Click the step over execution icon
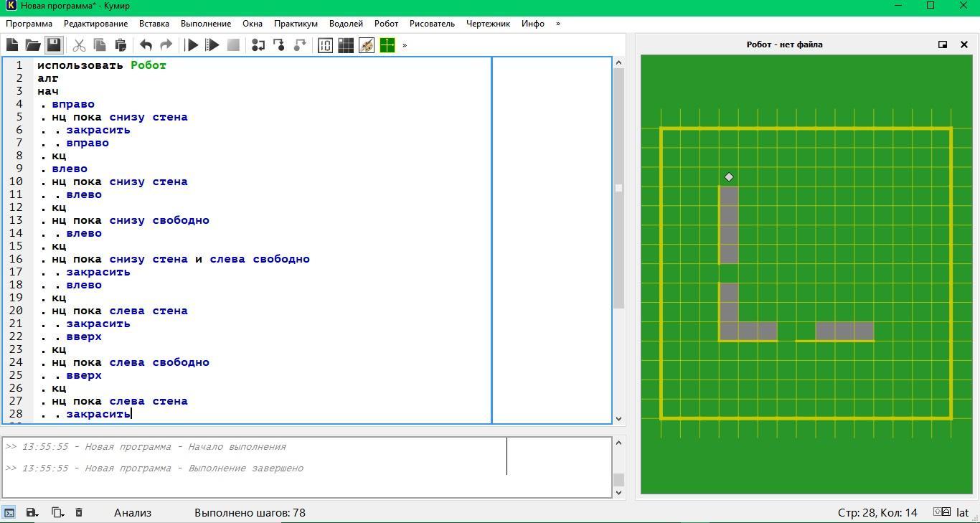The height and width of the screenshot is (523, 980). 258,45
